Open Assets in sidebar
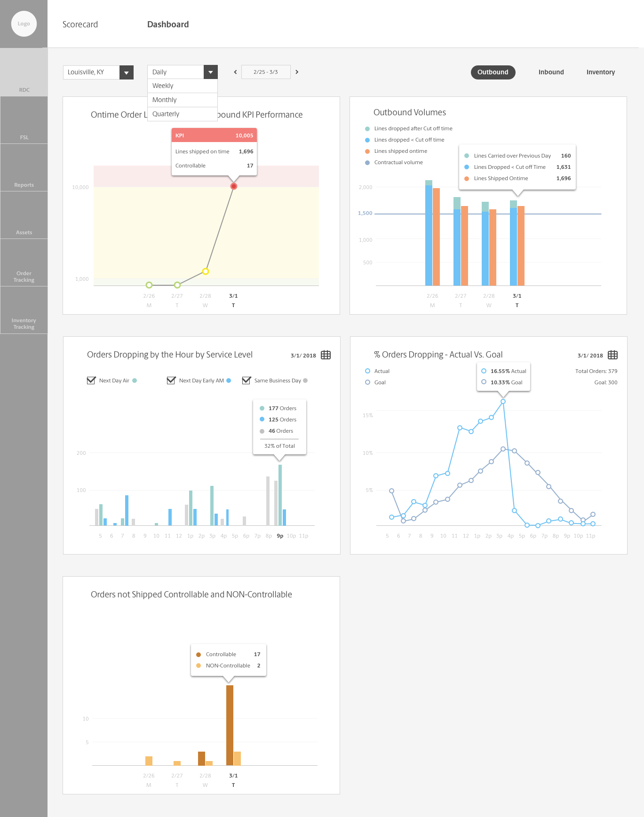The image size is (644, 817). pos(24,215)
